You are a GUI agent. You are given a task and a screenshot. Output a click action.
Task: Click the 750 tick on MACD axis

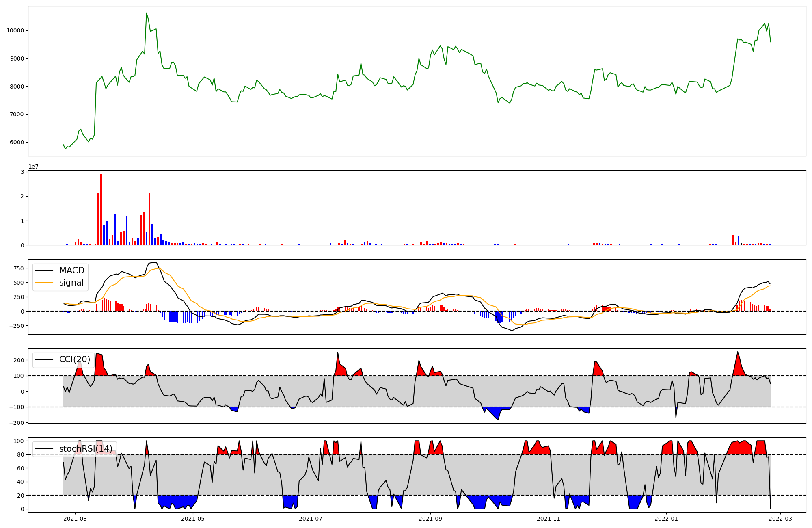(19, 268)
